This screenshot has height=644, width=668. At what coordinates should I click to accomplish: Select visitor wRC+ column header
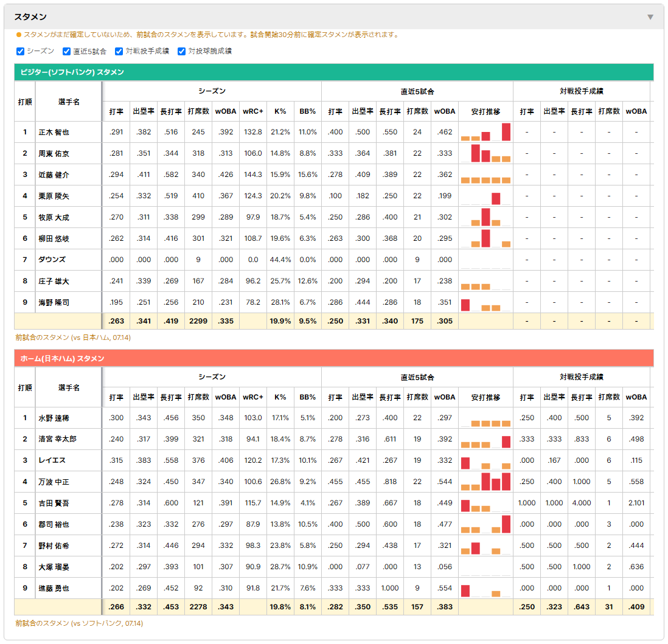[x=253, y=112]
